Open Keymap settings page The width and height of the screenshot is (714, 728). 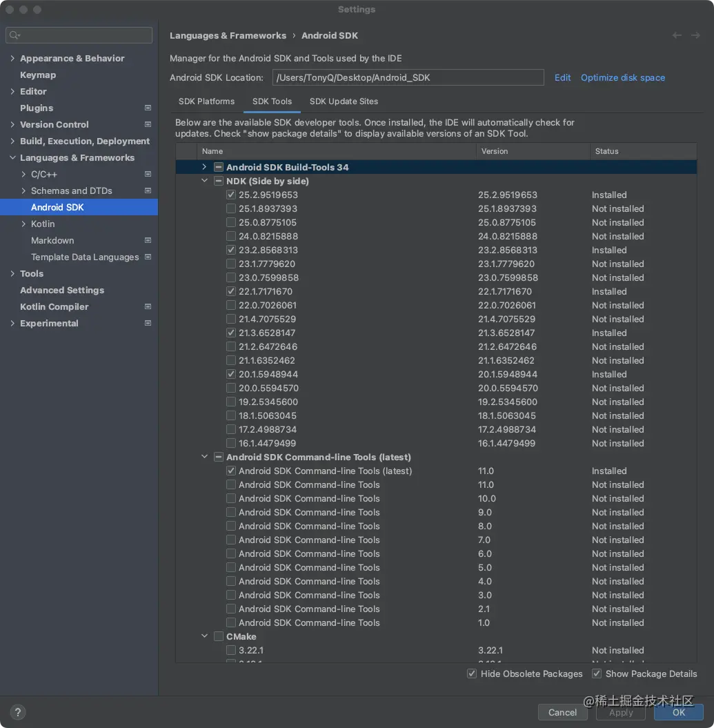coord(38,75)
